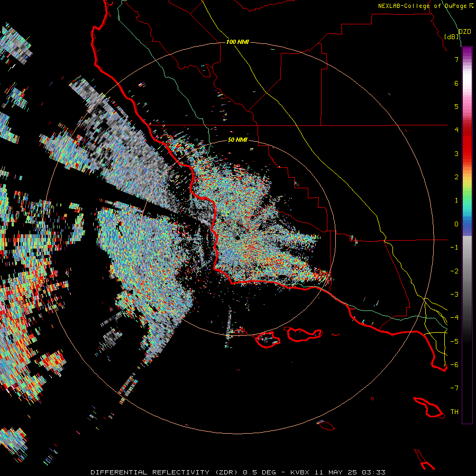Image resolution: width=476 pixels, height=476 pixels.
Task: Click the -4 value on the color scale
Action: 454,318
